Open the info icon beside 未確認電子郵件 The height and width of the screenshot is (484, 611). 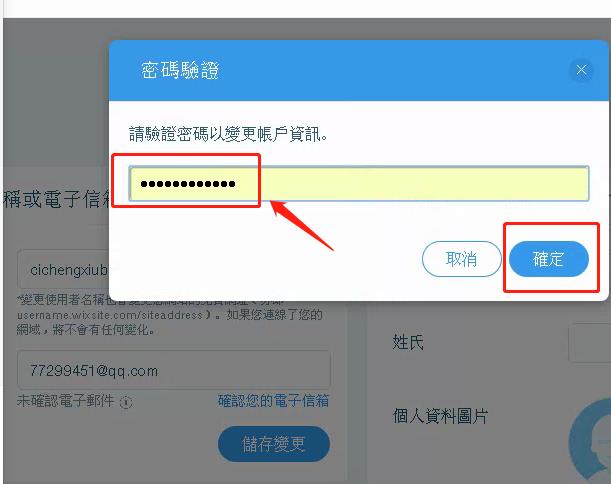[126, 401]
